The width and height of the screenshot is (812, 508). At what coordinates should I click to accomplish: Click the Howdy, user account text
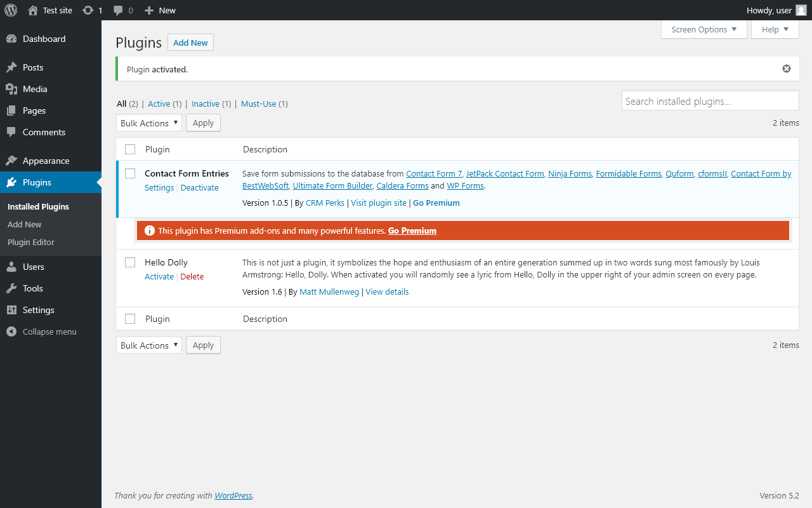[769, 10]
